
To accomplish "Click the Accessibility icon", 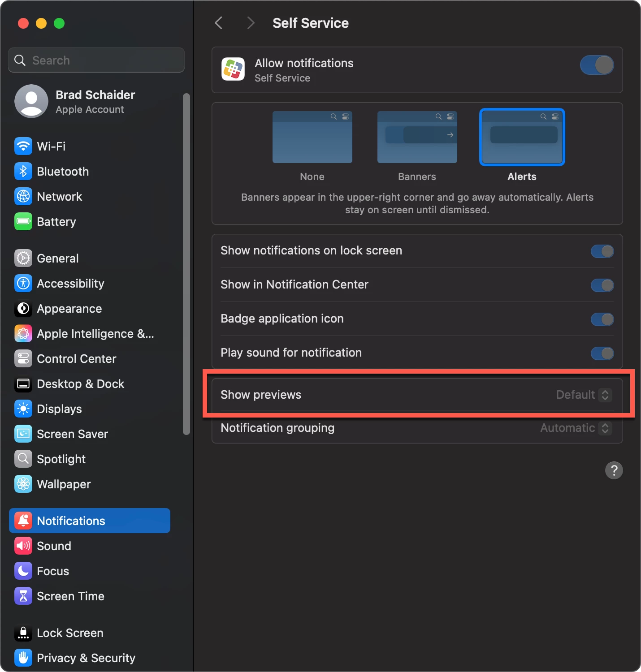I will coord(23,283).
